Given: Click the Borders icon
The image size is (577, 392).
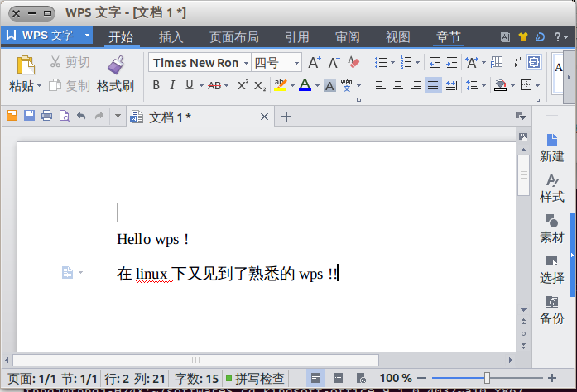Looking at the screenshot, I should point(526,85).
